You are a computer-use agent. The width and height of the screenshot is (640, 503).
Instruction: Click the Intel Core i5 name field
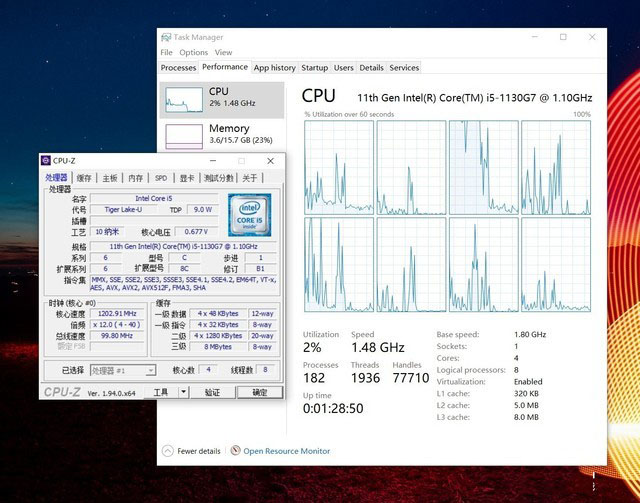click(x=154, y=198)
